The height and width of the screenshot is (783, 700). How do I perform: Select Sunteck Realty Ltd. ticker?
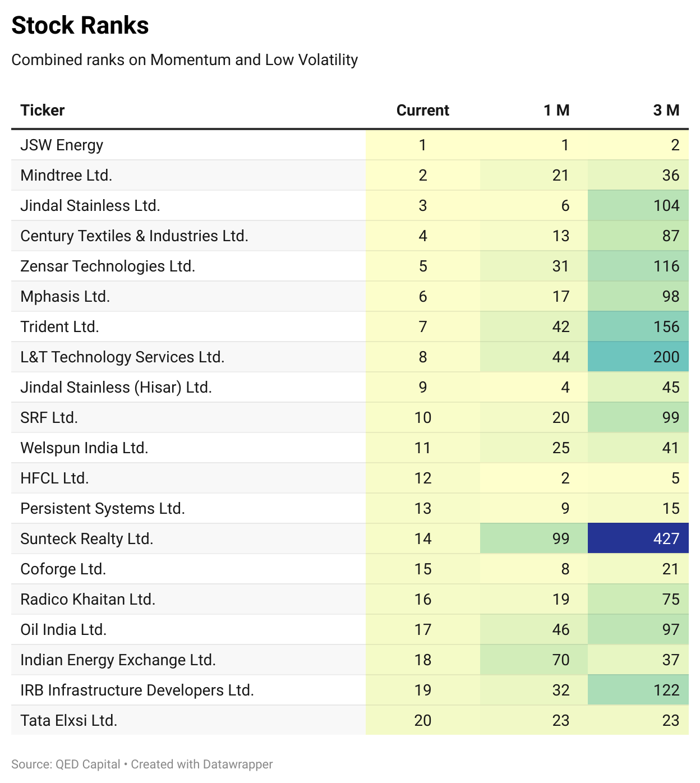87,538
